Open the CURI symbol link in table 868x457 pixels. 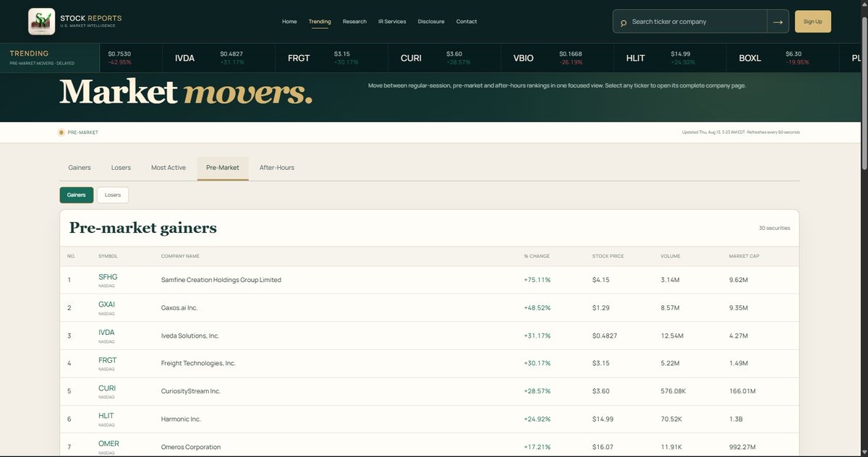pyautogui.click(x=107, y=388)
